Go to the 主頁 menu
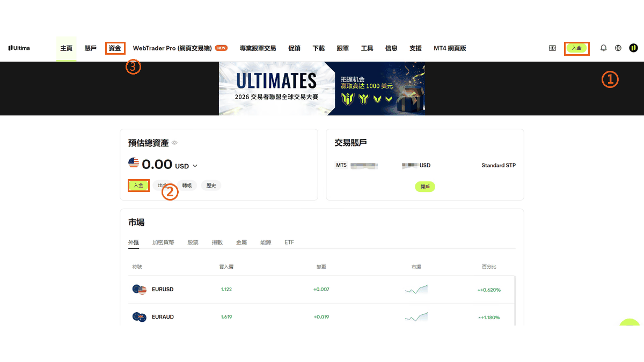Viewport: 644px width, 362px height. point(66,48)
